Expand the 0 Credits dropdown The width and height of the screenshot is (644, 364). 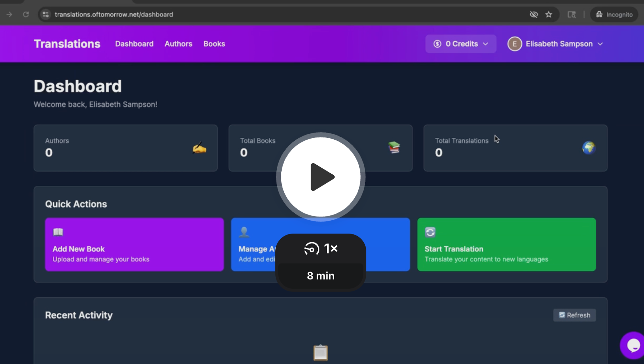coord(461,44)
